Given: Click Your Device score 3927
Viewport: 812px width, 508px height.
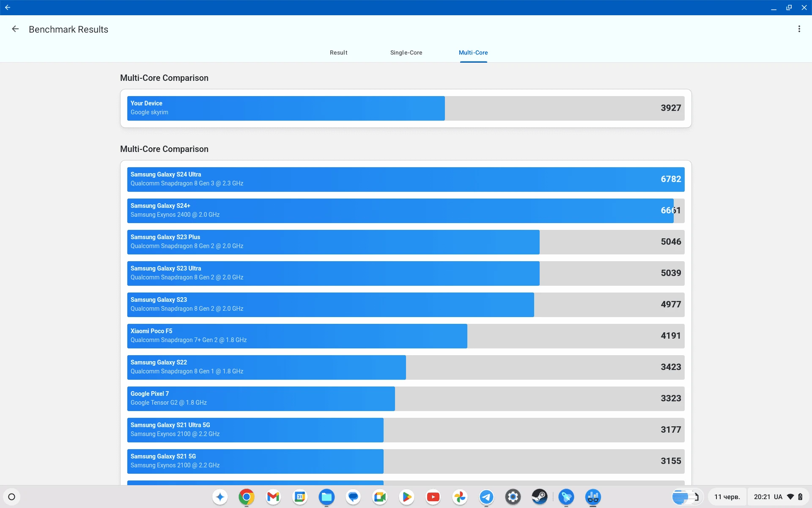Looking at the screenshot, I should [x=671, y=108].
